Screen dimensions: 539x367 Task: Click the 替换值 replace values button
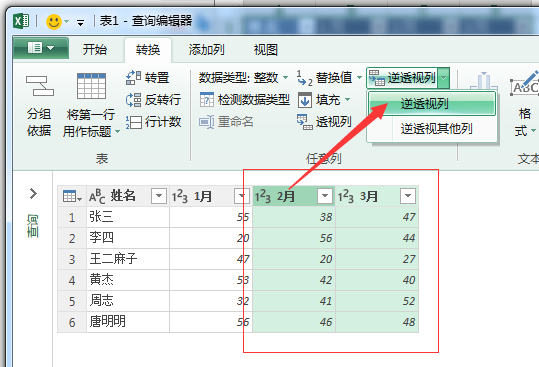point(324,78)
